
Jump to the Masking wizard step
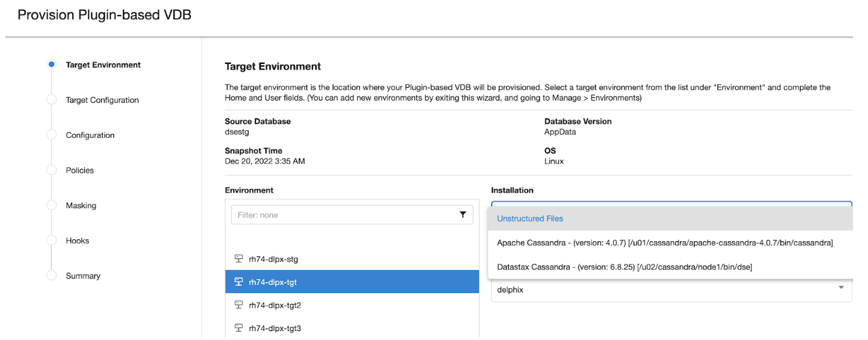(x=81, y=205)
